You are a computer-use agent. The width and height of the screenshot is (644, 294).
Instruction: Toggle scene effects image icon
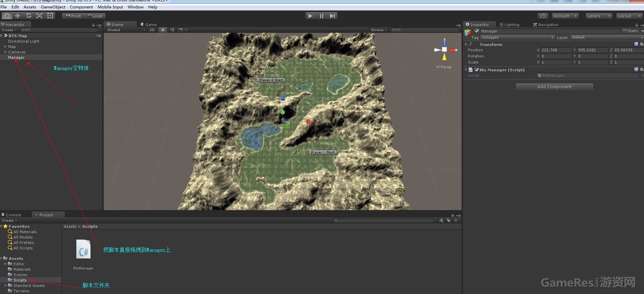[181, 30]
